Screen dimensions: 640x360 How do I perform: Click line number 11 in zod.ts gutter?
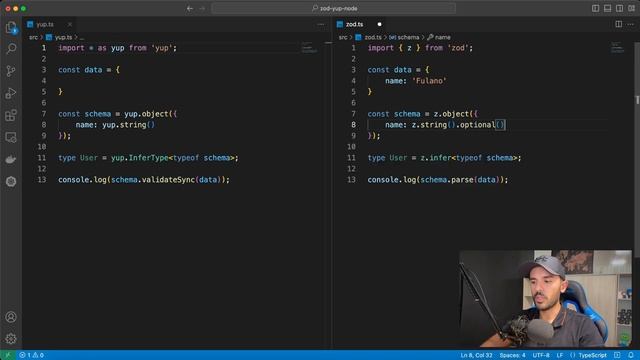point(351,158)
